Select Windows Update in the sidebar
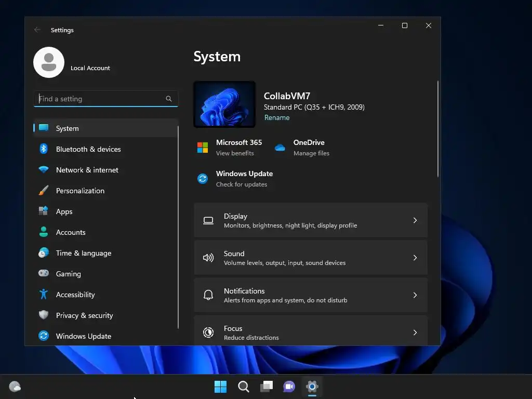 point(105,336)
